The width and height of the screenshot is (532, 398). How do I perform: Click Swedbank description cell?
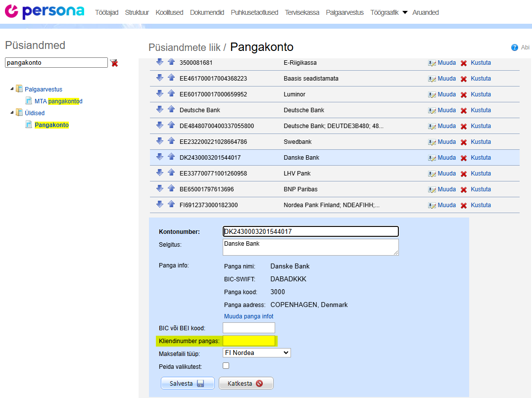(x=297, y=142)
